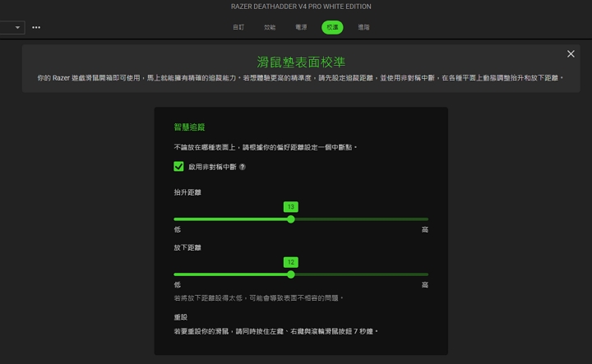Select the highlighted 校準 (Calibration) tab

(332, 27)
